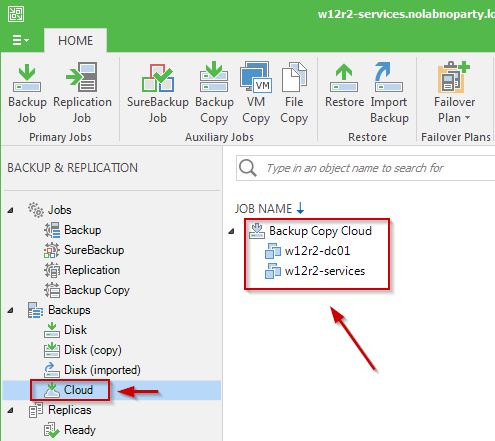Click the Cloud backups tree icon

coord(52,390)
